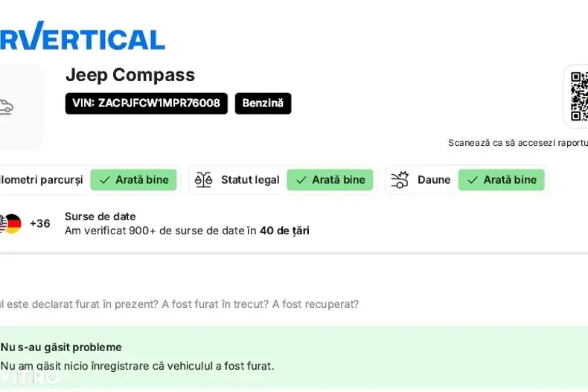588x392 pixels.
Task: Select the VIN number badge
Action: (x=146, y=103)
